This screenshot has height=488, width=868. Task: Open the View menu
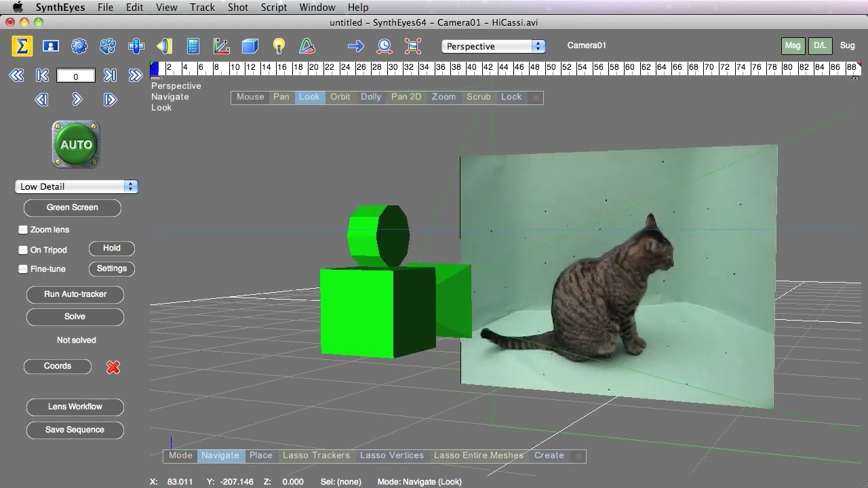(166, 7)
